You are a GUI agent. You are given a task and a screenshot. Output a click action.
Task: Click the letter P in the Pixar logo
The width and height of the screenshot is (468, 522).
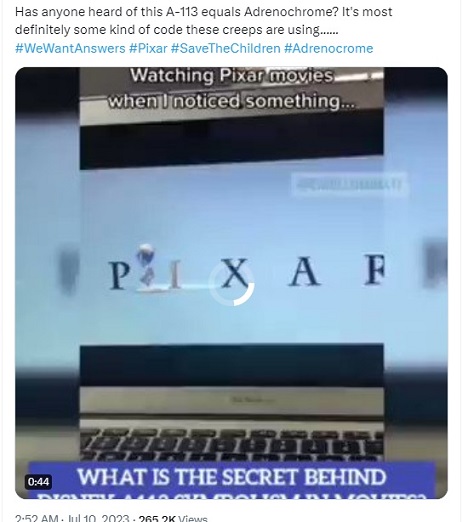(120, 275)
